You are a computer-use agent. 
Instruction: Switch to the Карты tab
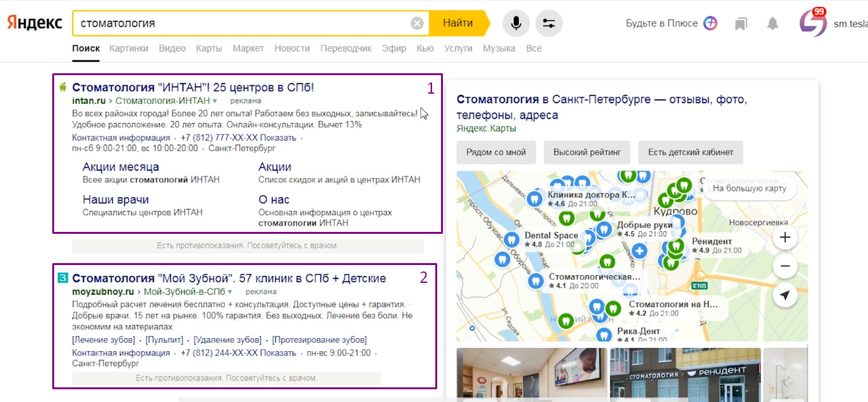point(209,48)
